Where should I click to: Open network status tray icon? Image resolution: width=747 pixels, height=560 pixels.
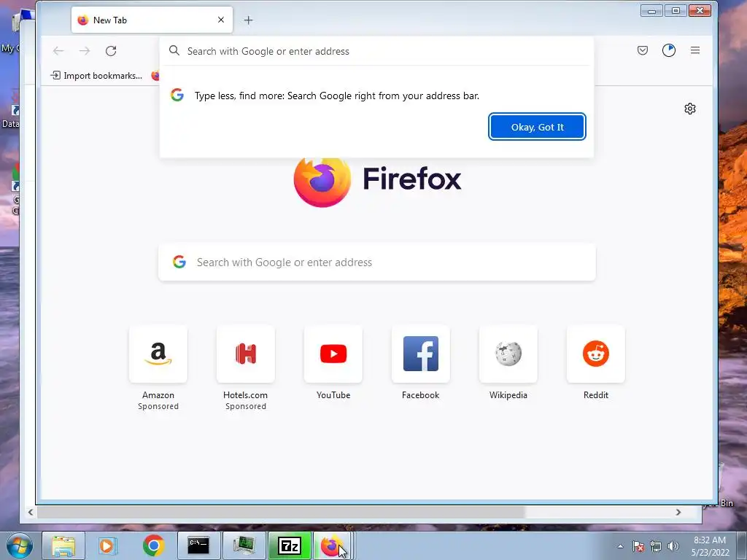tap(656, 546)
